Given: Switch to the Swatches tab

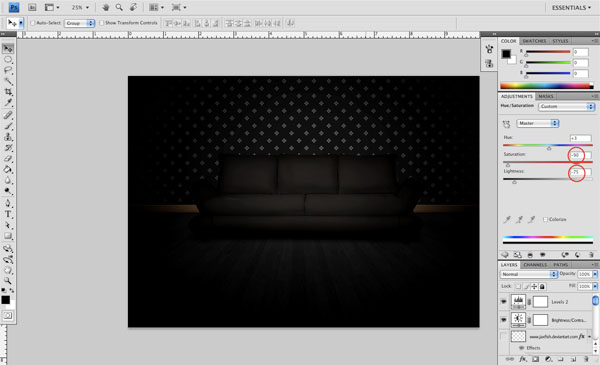Looking at the screenshot, I should pyautogui.click(x=534, y=41).
